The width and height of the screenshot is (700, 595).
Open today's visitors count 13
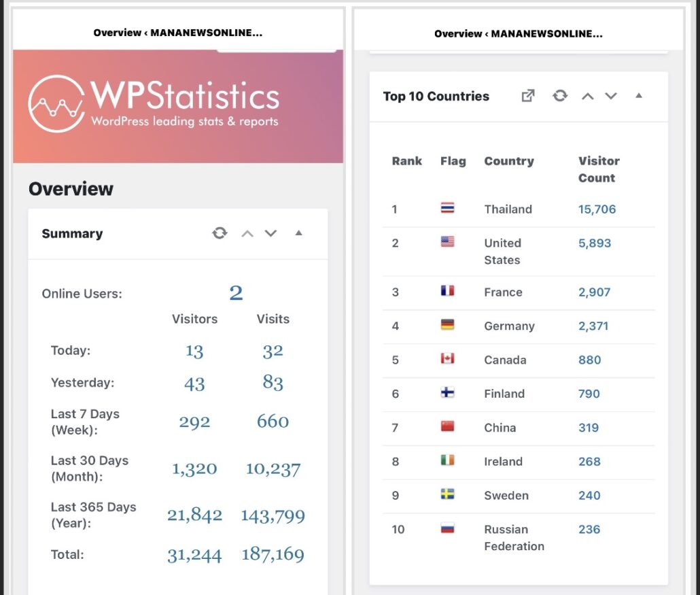click(194, 351)
